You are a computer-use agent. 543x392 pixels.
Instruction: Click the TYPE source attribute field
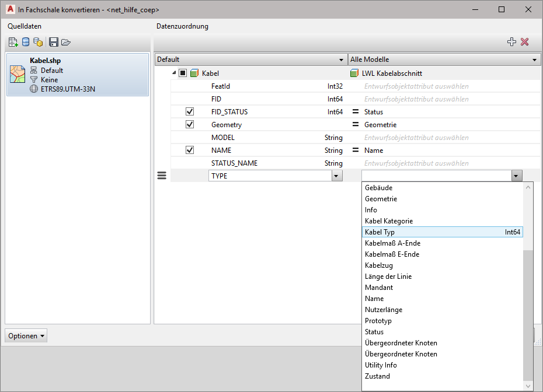270,176
